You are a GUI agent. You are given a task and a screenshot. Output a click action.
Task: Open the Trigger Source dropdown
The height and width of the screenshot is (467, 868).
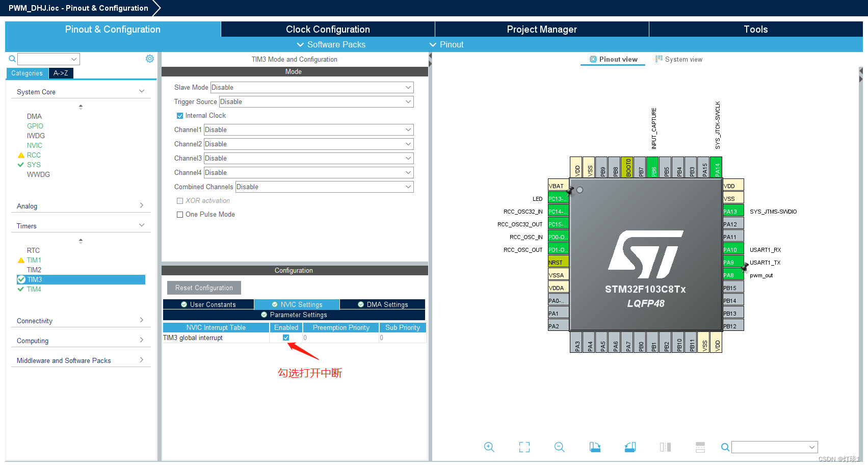[316, 102]
